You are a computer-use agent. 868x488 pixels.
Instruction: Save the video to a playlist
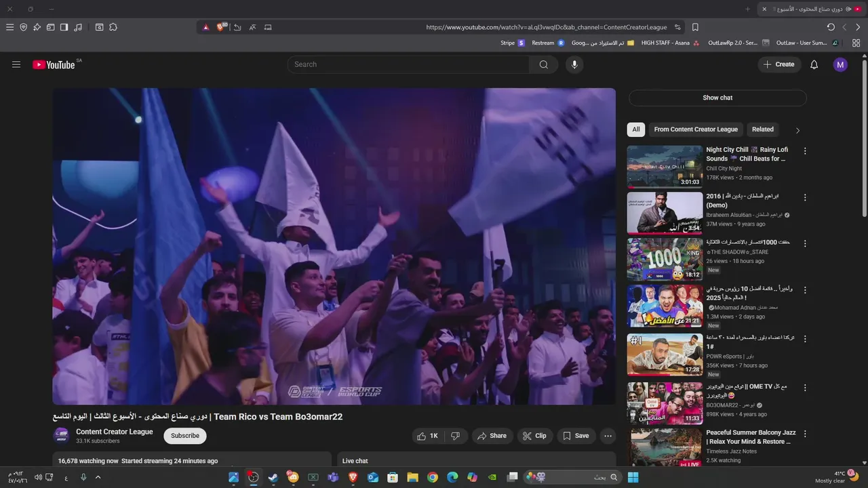pyautogui.click(x=576, y=436)
